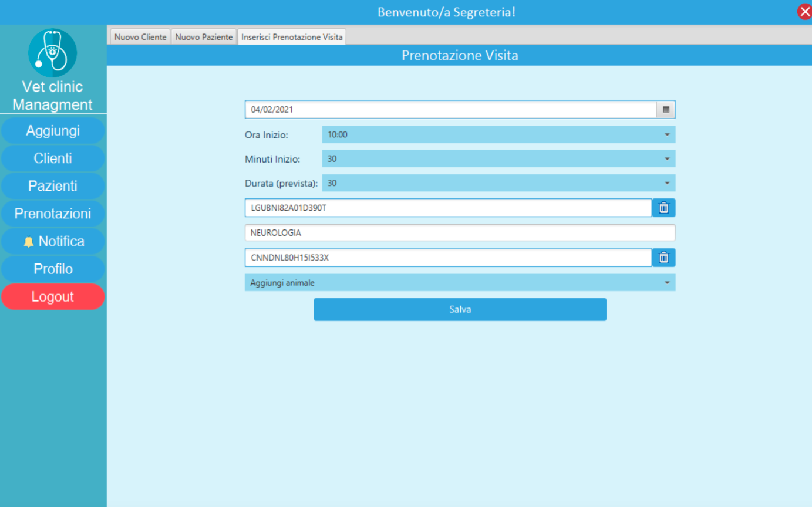Image resolution: width=812 pixels, height=507 pixels.
Task: Open the Clienti section
Action: point(53,158)
